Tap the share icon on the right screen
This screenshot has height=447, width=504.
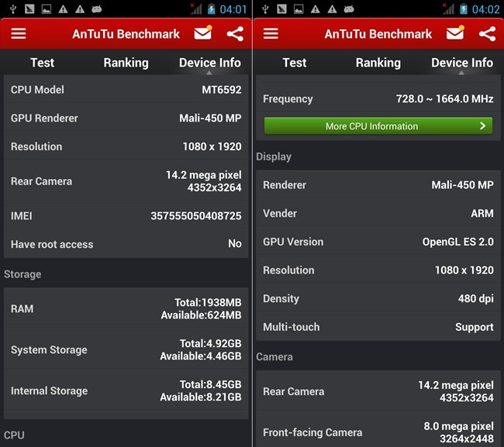[x=487, y=34]
